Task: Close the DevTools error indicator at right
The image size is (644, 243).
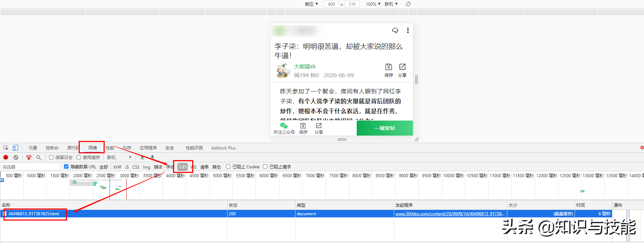Action: click(x=642, y=148)
